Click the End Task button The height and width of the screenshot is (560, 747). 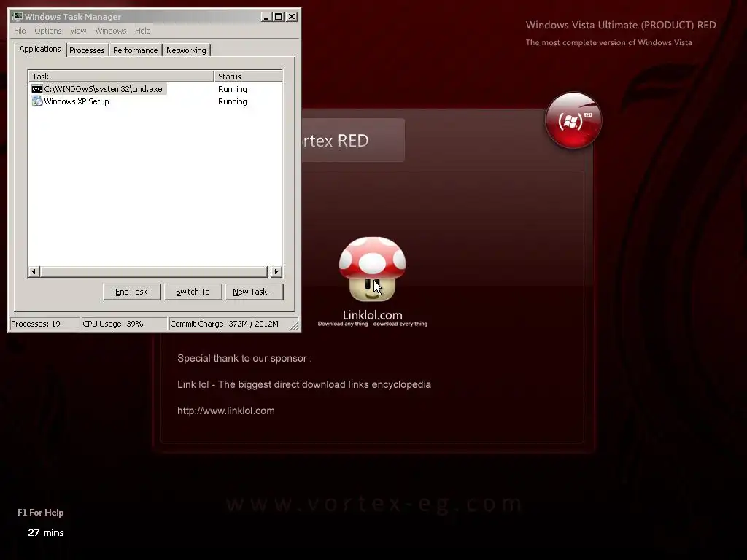click(x=131, y=292)
